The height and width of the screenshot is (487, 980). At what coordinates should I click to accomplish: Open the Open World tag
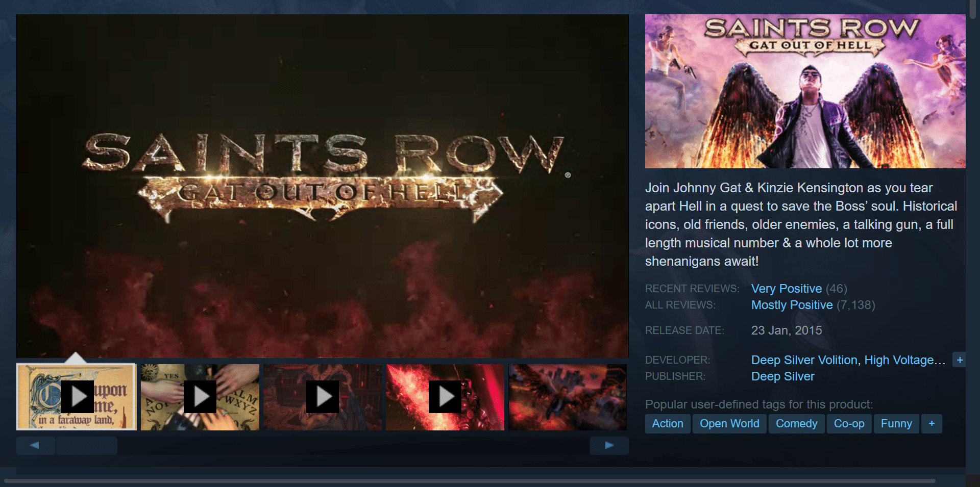[729, 424]
